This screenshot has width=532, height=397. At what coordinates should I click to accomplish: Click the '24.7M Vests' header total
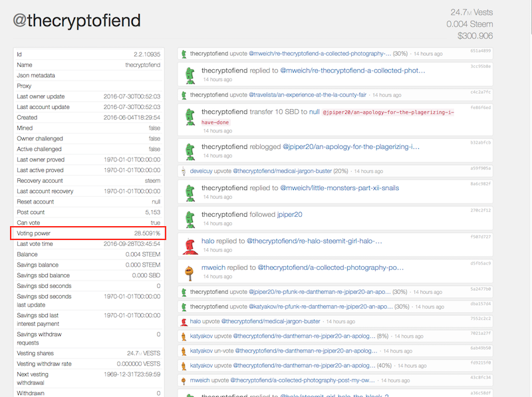tap(471, 13)
